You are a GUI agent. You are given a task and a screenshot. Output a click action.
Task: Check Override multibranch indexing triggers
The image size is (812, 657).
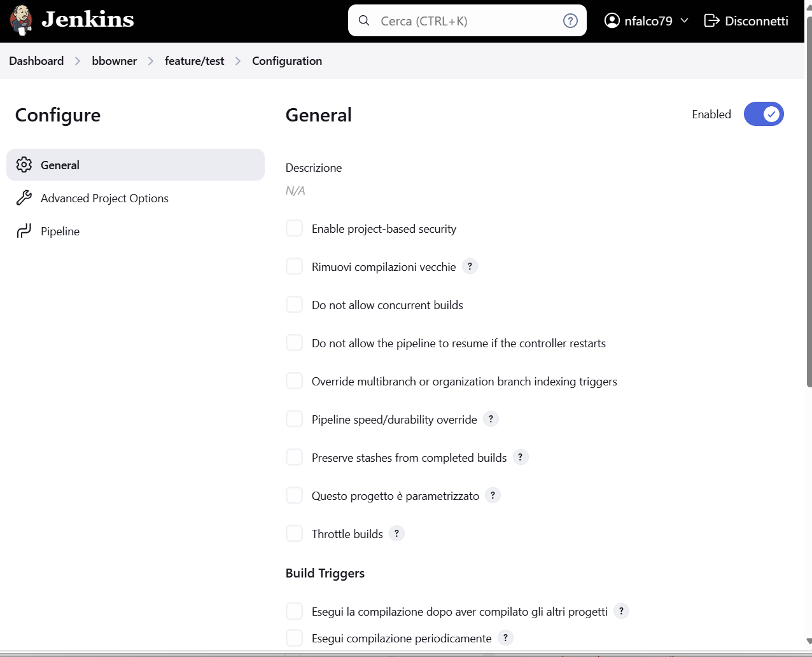tap(294, 381)
